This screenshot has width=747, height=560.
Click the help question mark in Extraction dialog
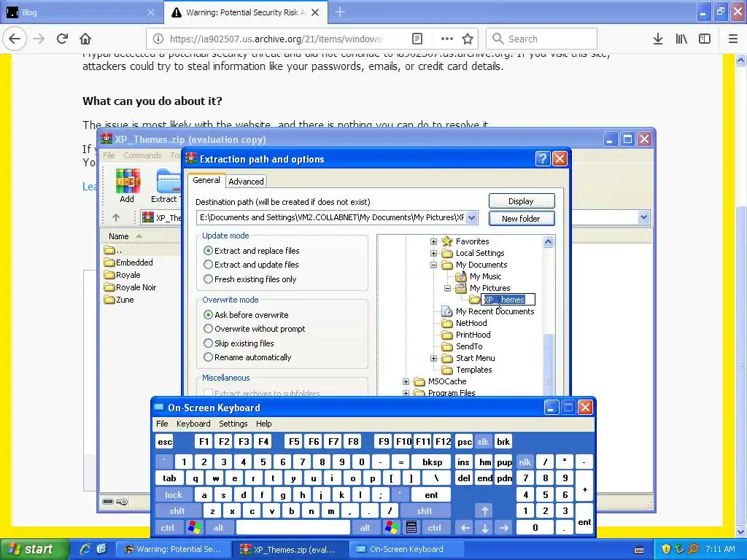pos(543,158)
